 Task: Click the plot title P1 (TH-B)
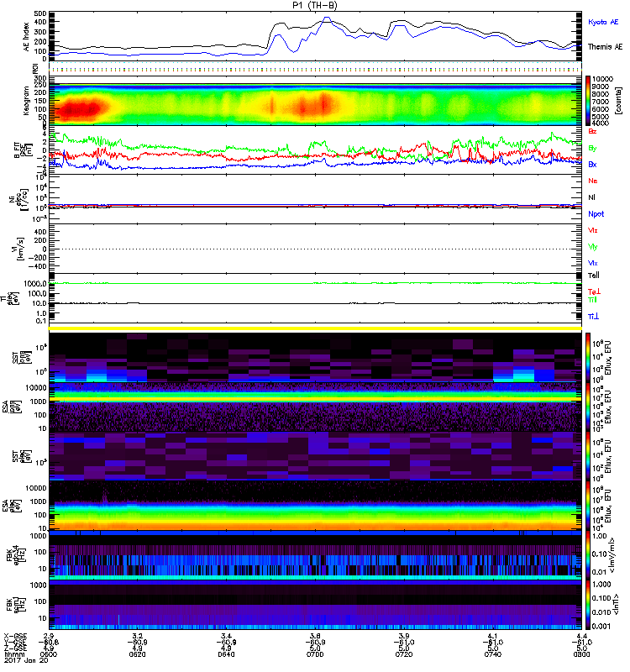coord(315,6)
